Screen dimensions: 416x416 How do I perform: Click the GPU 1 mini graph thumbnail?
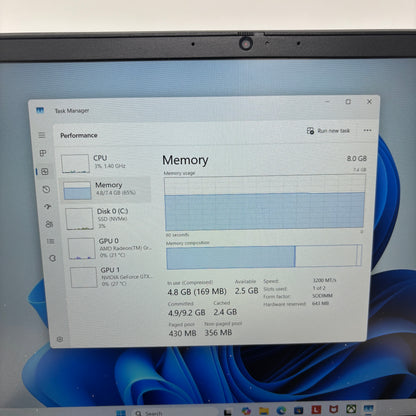tap(84, 277)
